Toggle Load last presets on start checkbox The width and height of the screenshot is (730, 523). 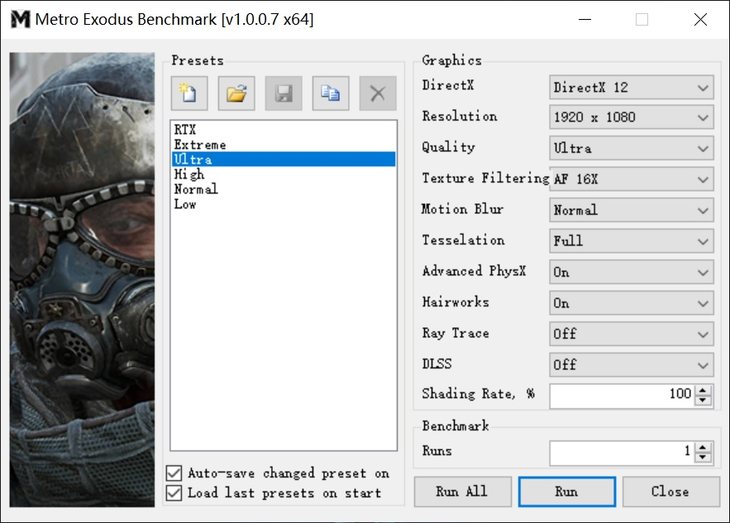174,493
